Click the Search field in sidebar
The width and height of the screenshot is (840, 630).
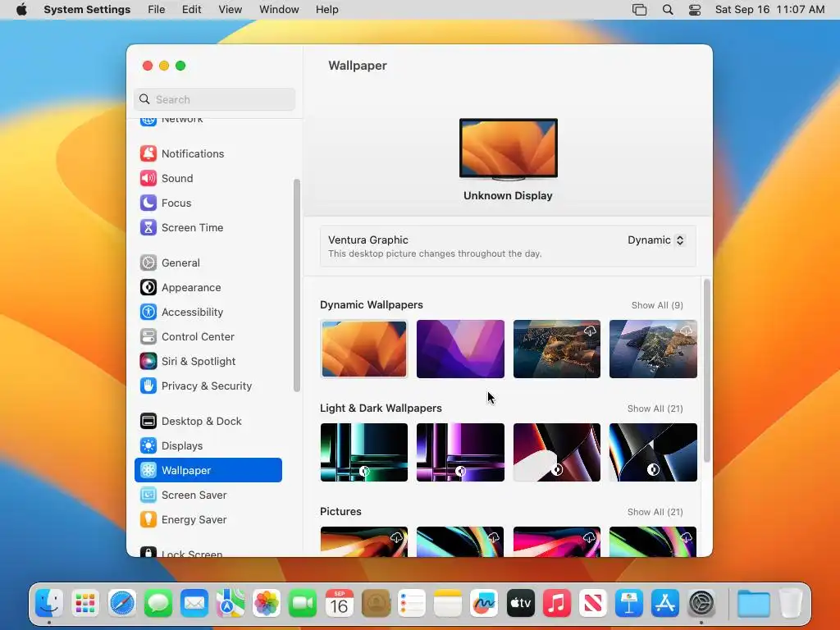click(x=214, y=99)
